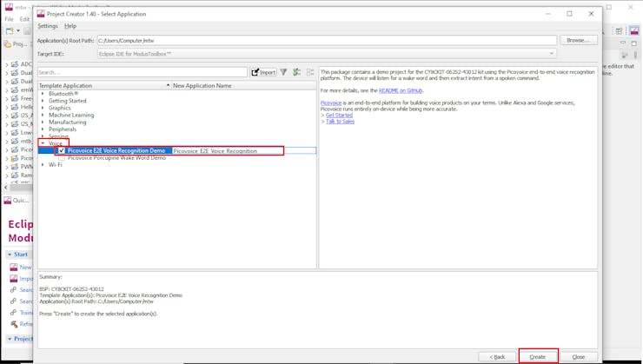The image size is (643, 364).
Task: Expand the Peripherals category
Action: 43,129
